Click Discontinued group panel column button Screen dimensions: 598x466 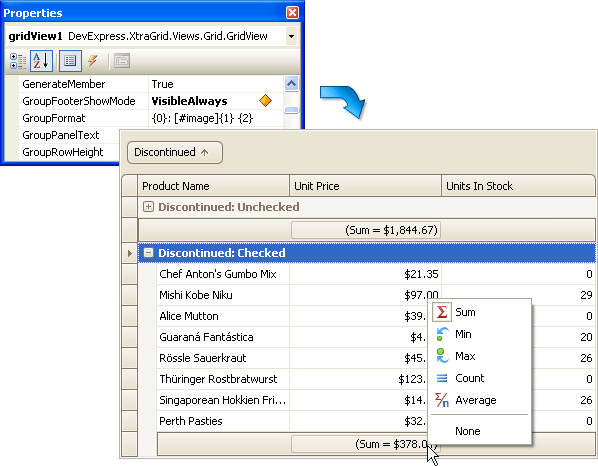coord(175,153)
